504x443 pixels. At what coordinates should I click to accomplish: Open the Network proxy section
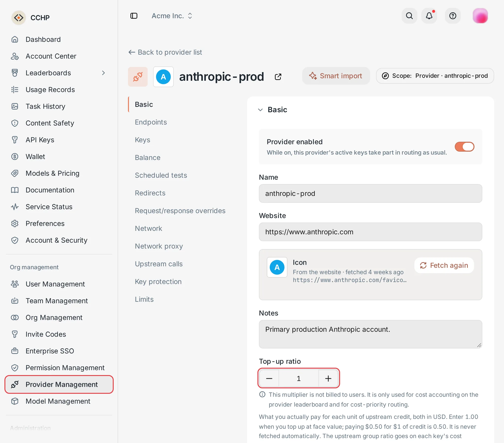pyautogui.click(x=159, y=246)
